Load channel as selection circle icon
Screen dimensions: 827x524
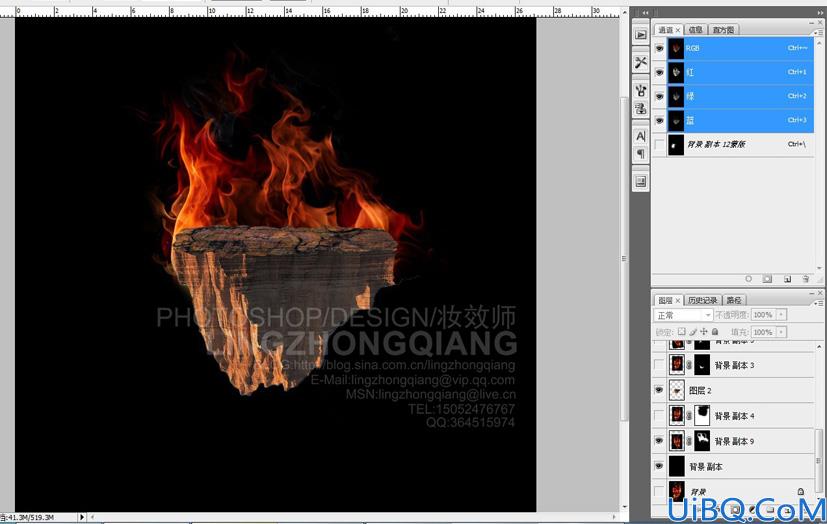tap(748, 279)
